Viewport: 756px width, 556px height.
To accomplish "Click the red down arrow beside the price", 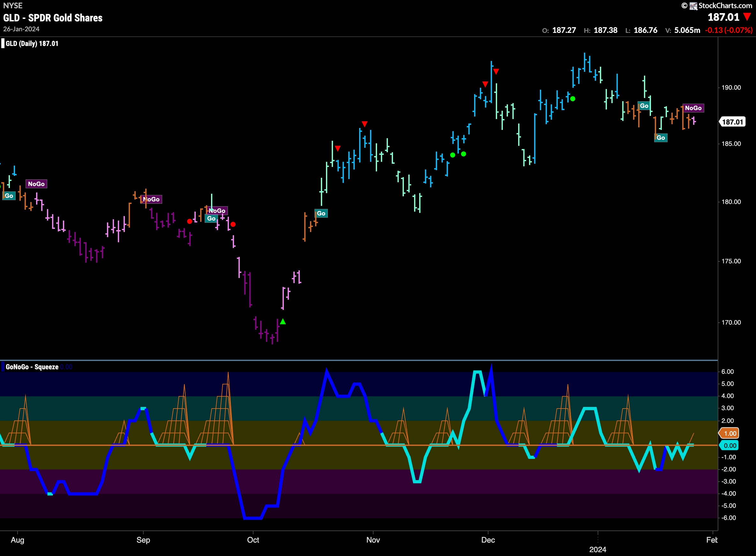I will pos(747,17).
